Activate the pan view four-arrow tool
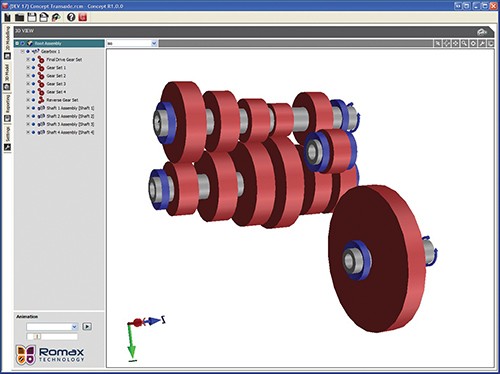This screenshot has width=500, height=374. (x=455, y=43)
